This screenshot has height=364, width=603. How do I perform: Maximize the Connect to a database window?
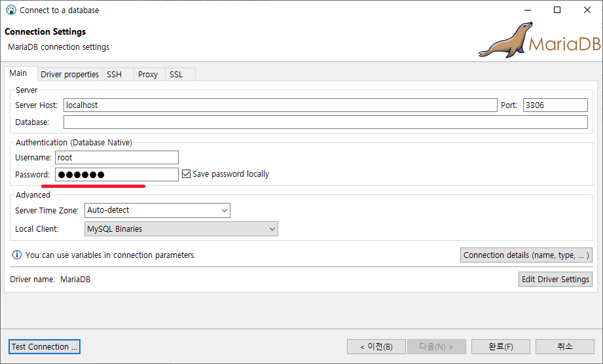click(557, 10)
